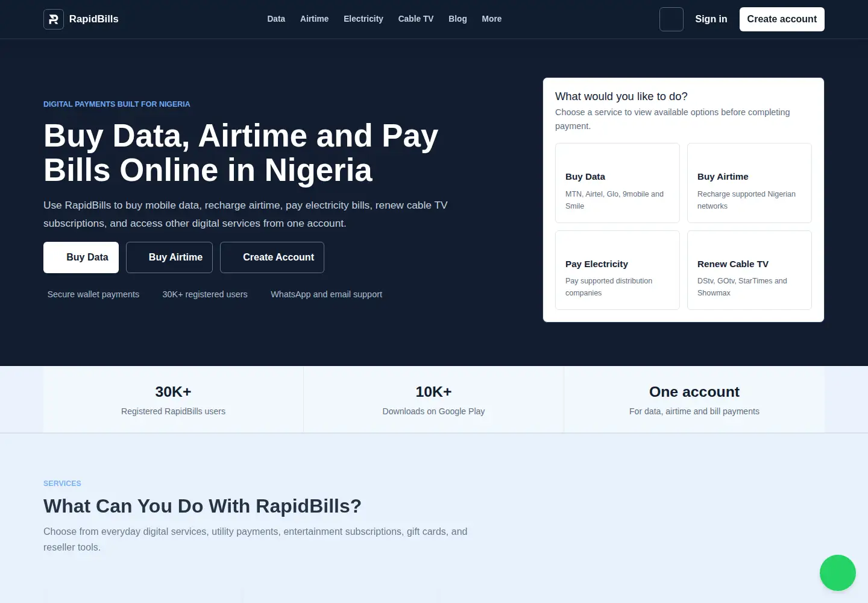Choose the Buy Airtime service card
This screenshot has height=603, width=868.
point(749,183)
